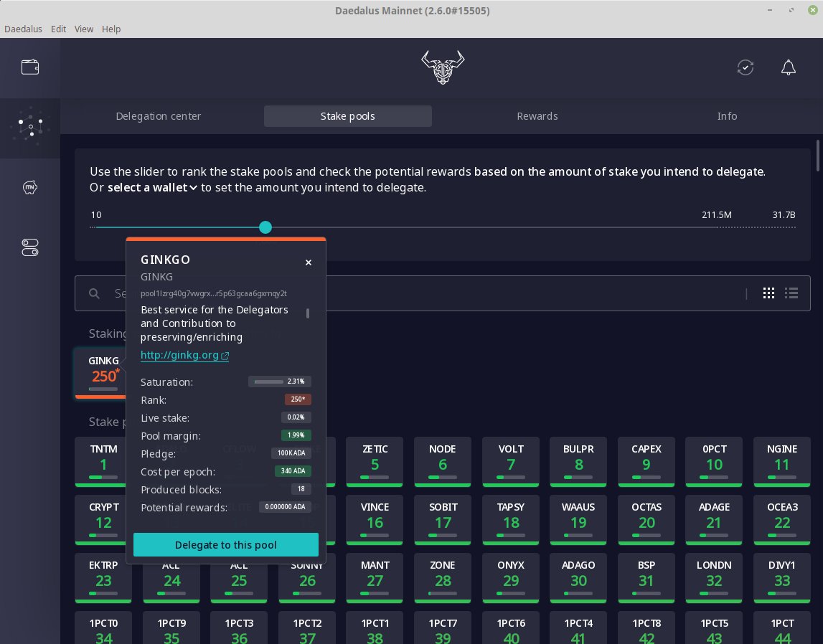The image size is (823, 644).
Task: Copy the GINKGO pool ID string
Action: (x=214, y=293)
